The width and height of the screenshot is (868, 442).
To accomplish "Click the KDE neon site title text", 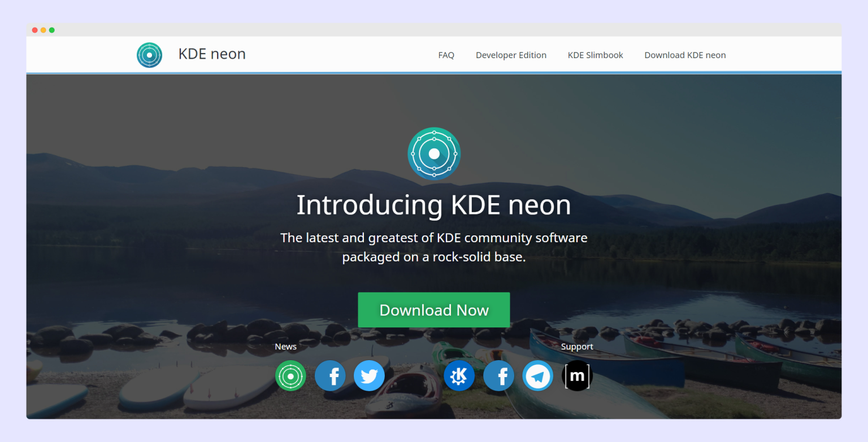I will (212, 54).
